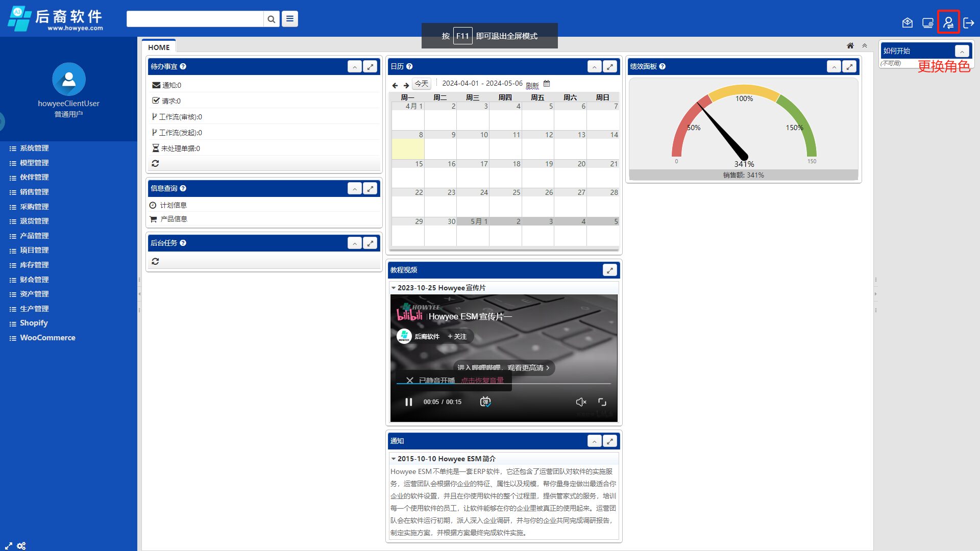Screen dimensions: 980x551
Task: Pause the Howyee promo video
Action: click(x=408, y=402)
